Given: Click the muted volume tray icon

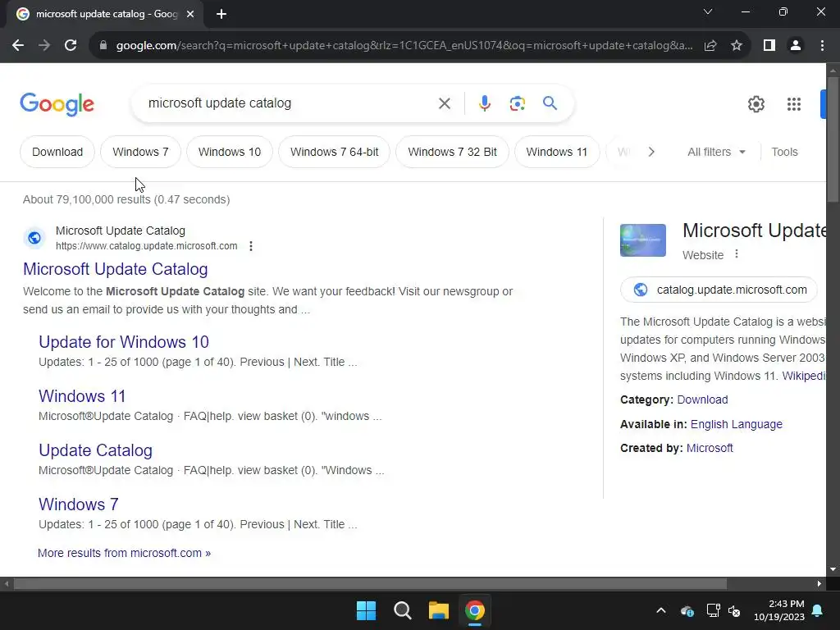Looking at the screenshot, I should (x=734, y=610).
